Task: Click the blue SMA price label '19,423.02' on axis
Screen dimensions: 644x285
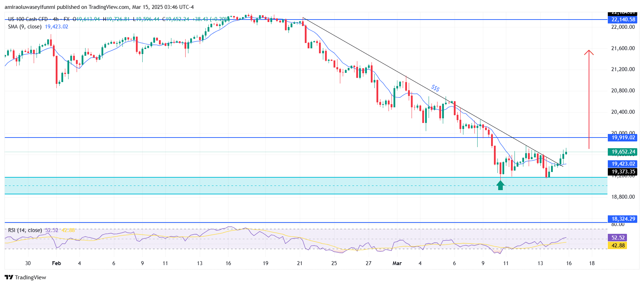Action: pos(623,164)
